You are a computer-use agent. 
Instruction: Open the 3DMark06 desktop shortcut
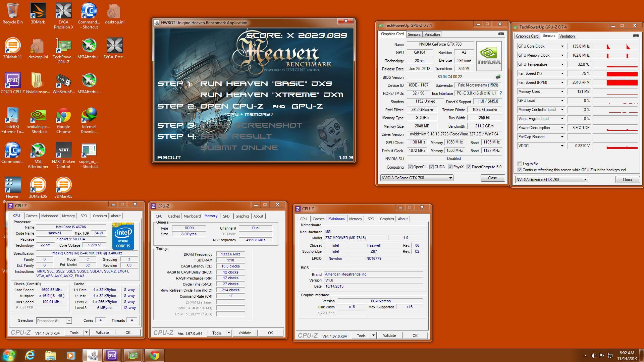coord(38,187)
